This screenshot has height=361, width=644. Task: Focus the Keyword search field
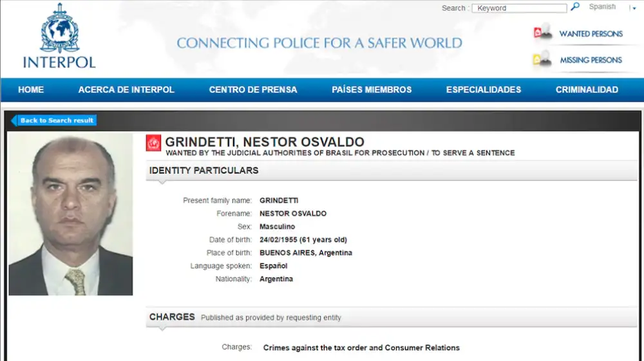pos(519,8)
